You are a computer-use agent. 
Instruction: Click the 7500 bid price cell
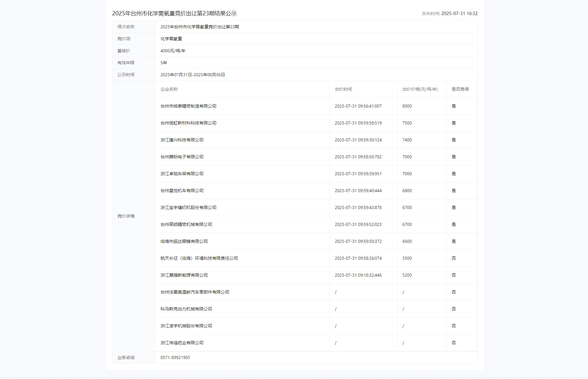407,123
